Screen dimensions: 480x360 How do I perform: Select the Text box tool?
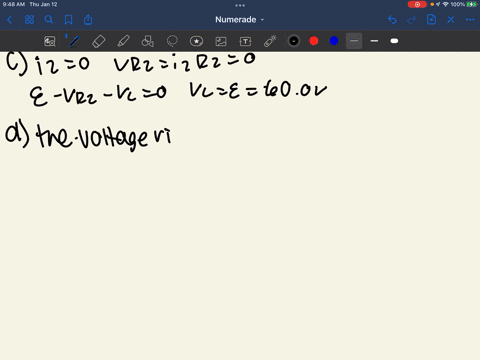pyautogui.click(x=245, y=41)
